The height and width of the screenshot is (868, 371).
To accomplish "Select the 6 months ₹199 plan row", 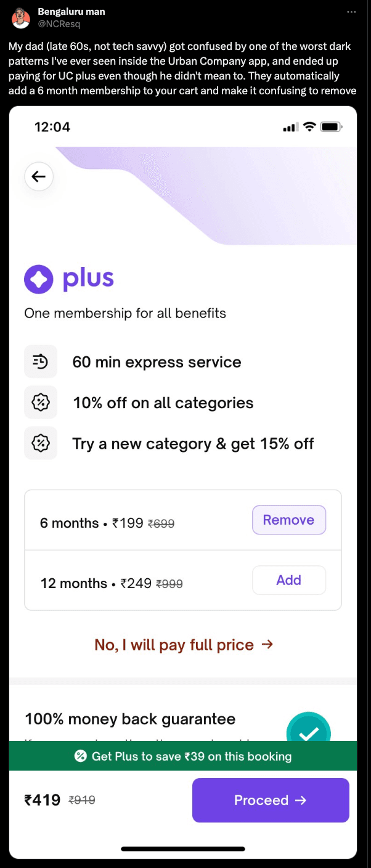I will 108,523.
